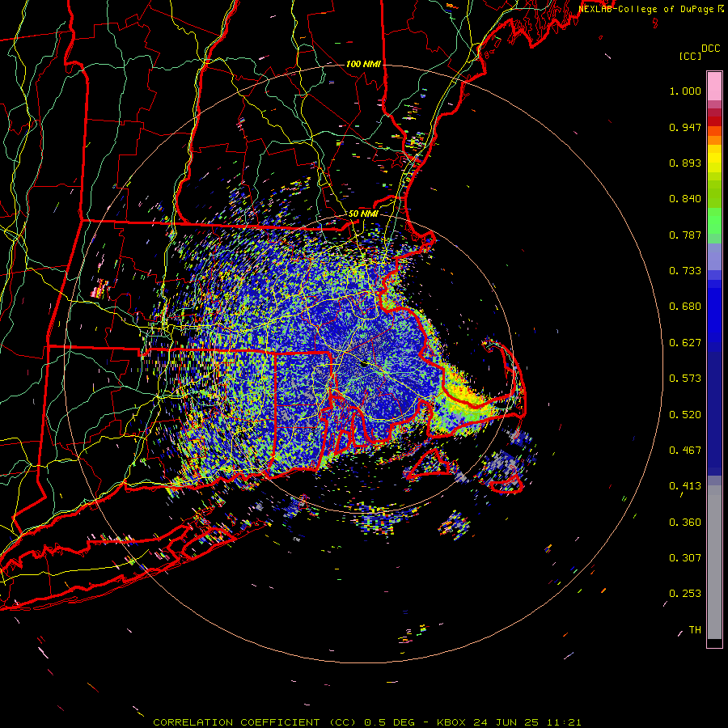The image size is (728, 728).
Task: Click the 0.627 scale value
Action: 685,343
